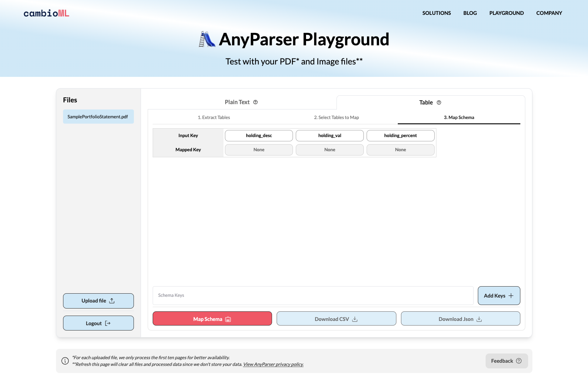Open the Plain Text help question icon
The height and width of the screenshot is (390, 588).
pyautogui.click(x=255, y=102)
